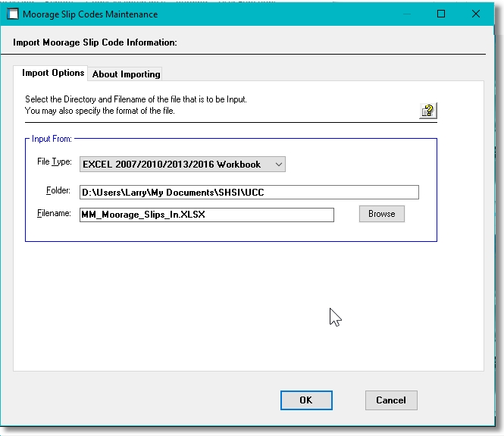The height and width of the screenshot is (436, 504).
Task: Click the "Filename:" label
Action: point(53,214)
